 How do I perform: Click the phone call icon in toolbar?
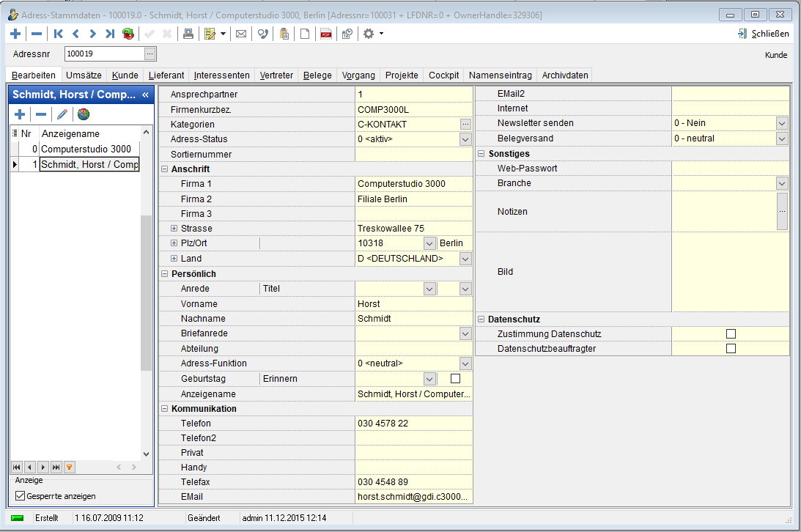(x=263, y=34)
